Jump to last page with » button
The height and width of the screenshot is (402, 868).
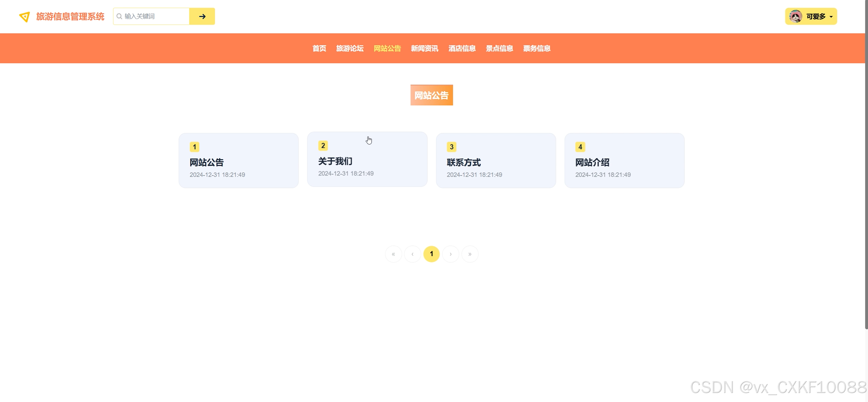coord(470,254)
